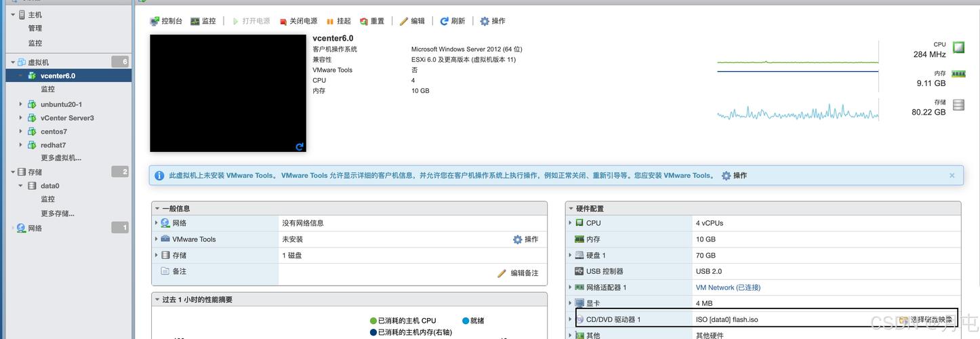980x339 pixels.
Task: Open the 监控 monitor toolbar button
Action: 195,21
